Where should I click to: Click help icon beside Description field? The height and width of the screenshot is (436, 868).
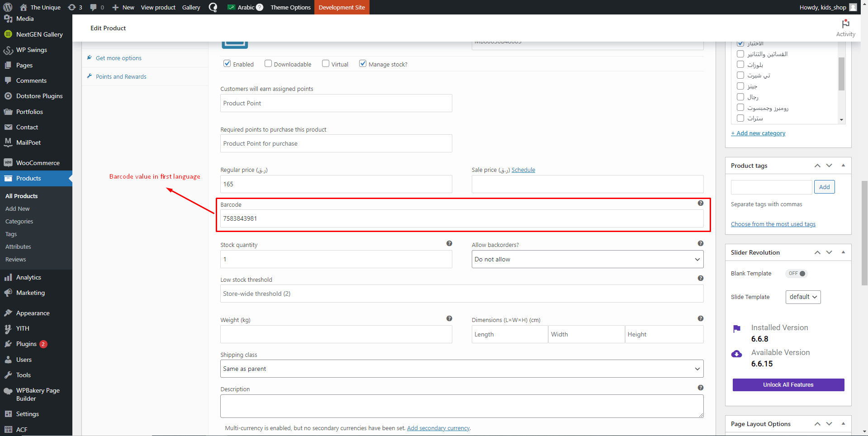tap(700, 388)
